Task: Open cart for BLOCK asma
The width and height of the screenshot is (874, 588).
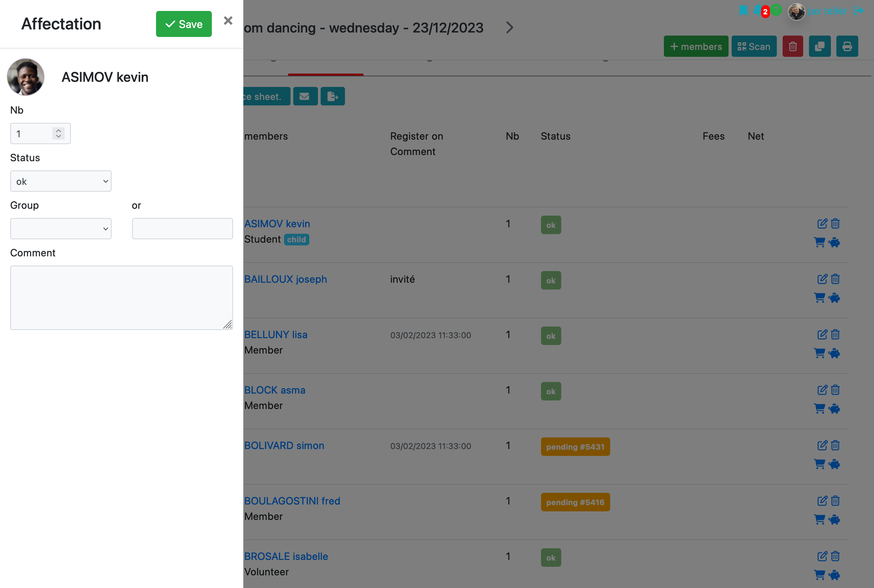Action: click(x=819, y=409)
